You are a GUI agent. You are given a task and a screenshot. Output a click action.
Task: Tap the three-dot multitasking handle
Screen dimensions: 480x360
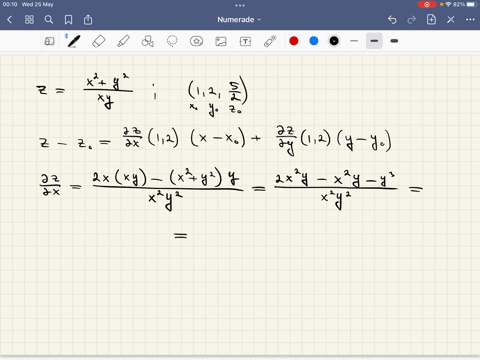240,5
